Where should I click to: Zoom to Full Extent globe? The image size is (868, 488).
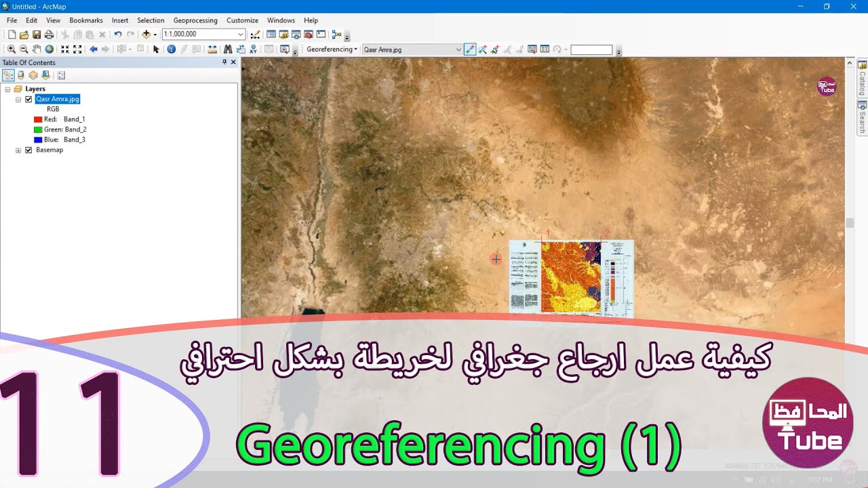pyautogui.click(x=50, y=49)
